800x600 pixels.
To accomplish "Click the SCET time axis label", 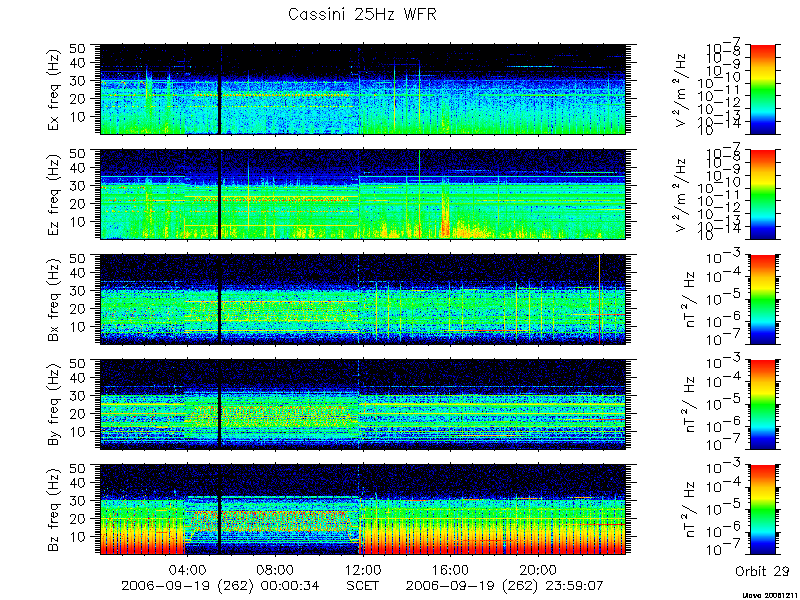I will pos(363,585).
